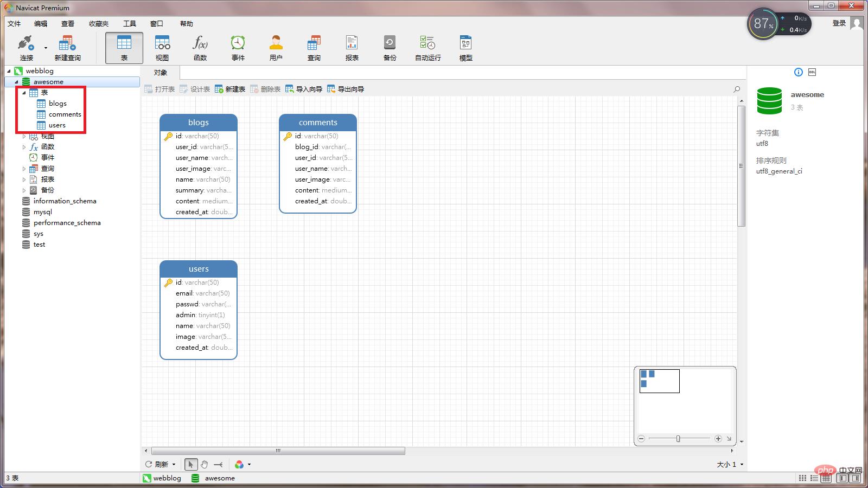Click the 登录 login link
This screenshot has height=488, width=868.
839,23
